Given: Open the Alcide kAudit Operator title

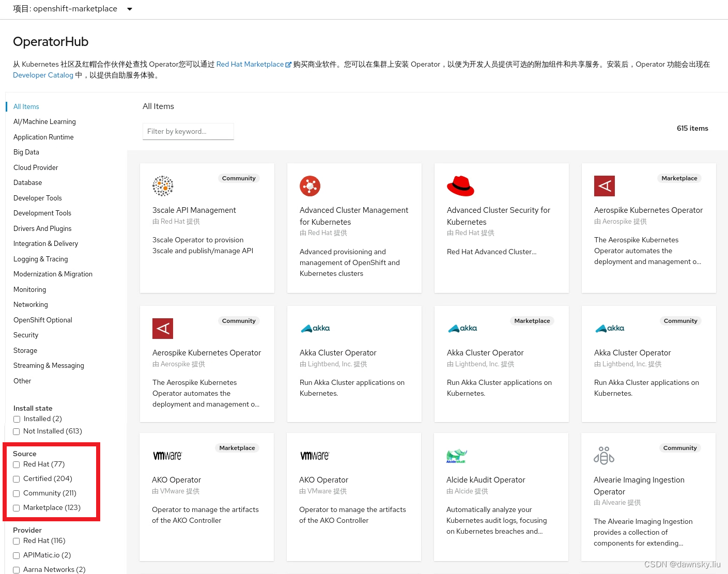Looking at the screenshot, I should [x=486, y=480].
